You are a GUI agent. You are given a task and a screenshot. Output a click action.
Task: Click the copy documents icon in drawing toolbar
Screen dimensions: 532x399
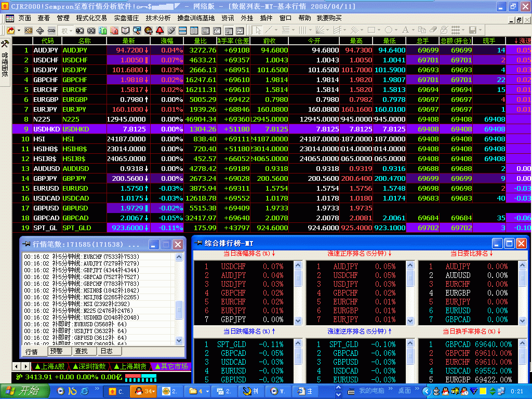tap(422, 30)
